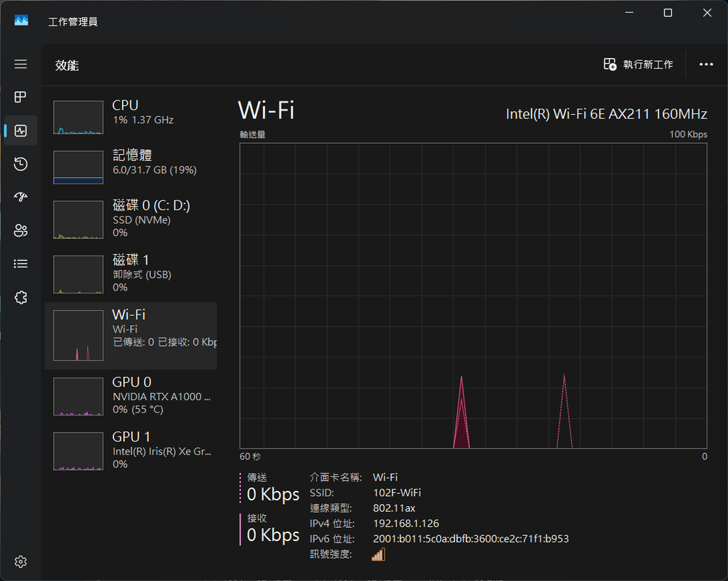Click the 介面卡名稱 Wi-Fi value
The height and width of the screenshot is (581, 728).
click(385, 478)
